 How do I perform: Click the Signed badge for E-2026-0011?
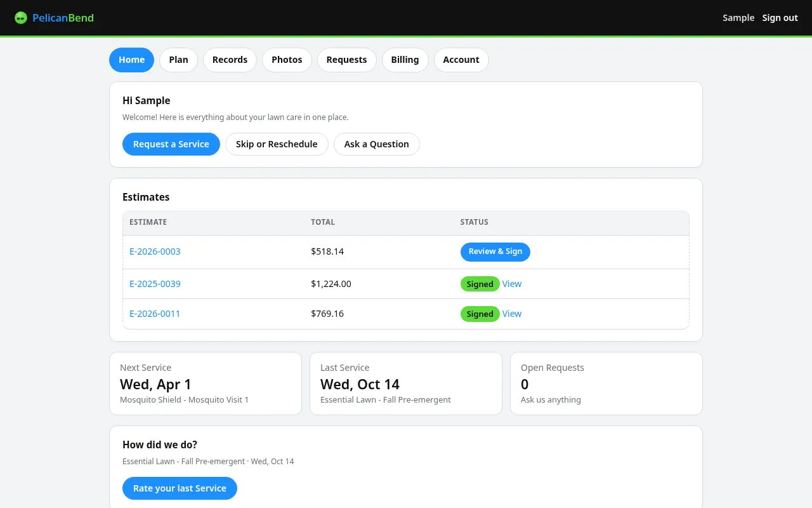coord(480,314)
